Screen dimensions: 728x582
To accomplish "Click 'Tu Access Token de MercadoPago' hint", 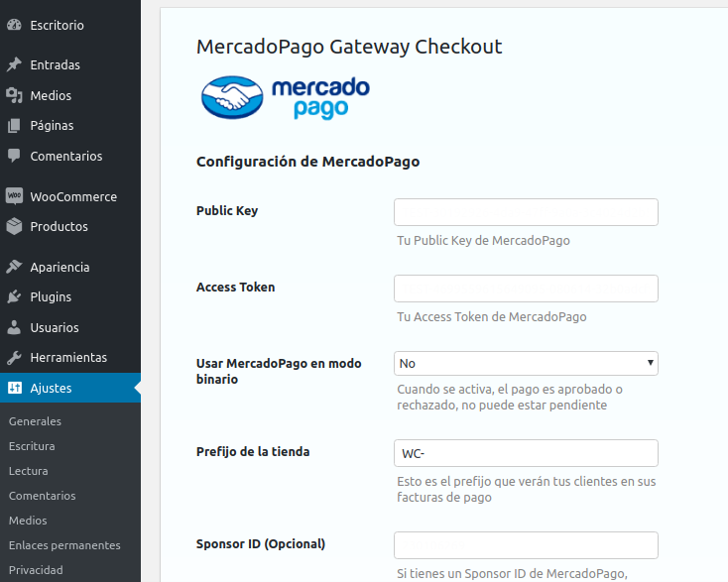I will click(x=492, y=316).
